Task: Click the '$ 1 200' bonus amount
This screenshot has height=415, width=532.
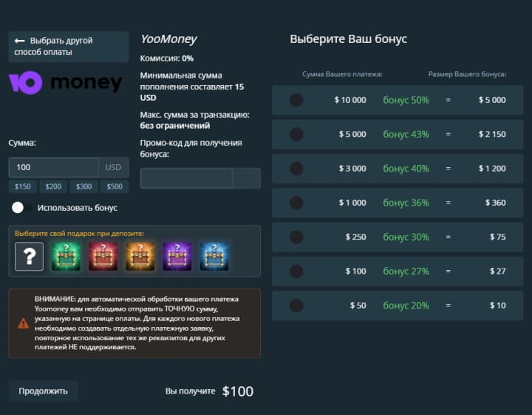Action: click(x=492, y=169)
